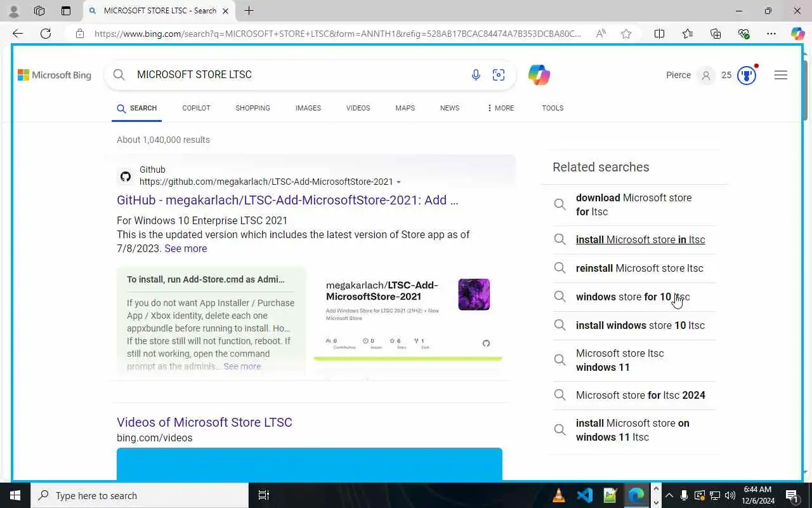Open the taskbar clock showing 6:44 AM
This screenshot has height=508, width=812.
coord(757,495)
